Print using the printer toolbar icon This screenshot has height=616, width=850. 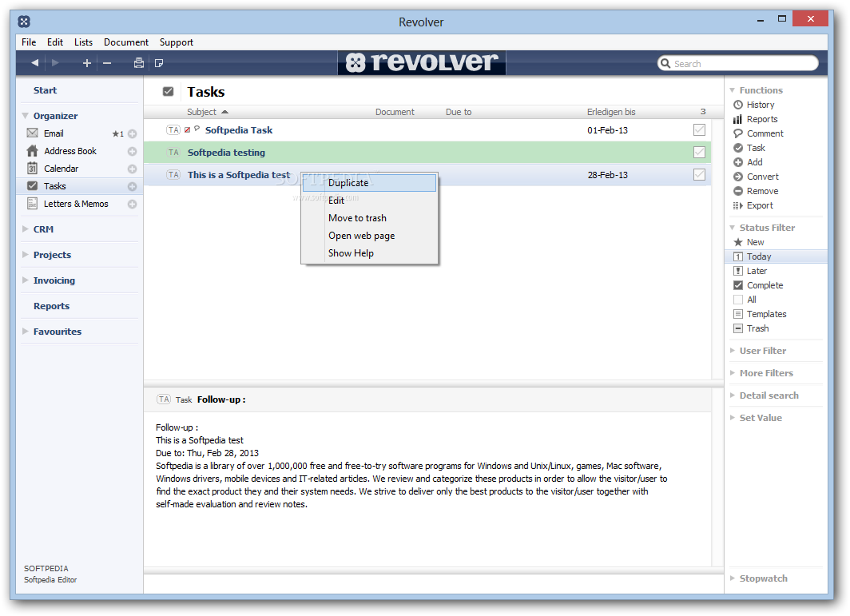click(139, 63)
